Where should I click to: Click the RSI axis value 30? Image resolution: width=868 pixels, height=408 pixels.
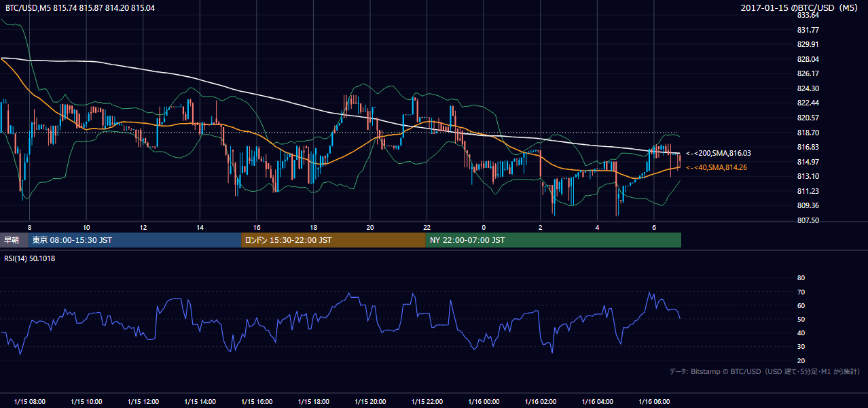click(801, 347)
